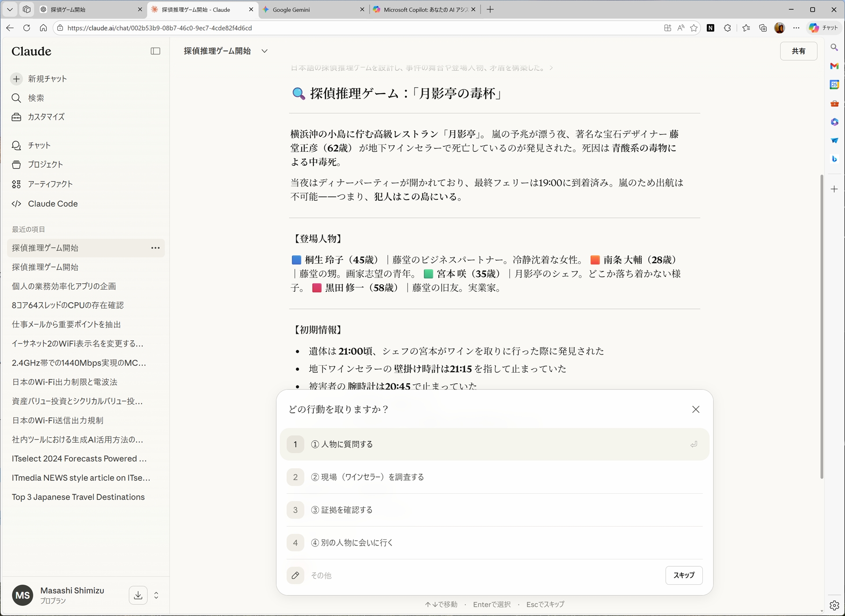Viewport: 845px width, 616px height.
Task: Collapse the Claude navigation sidebar
Action: click(x=155, y=51)
